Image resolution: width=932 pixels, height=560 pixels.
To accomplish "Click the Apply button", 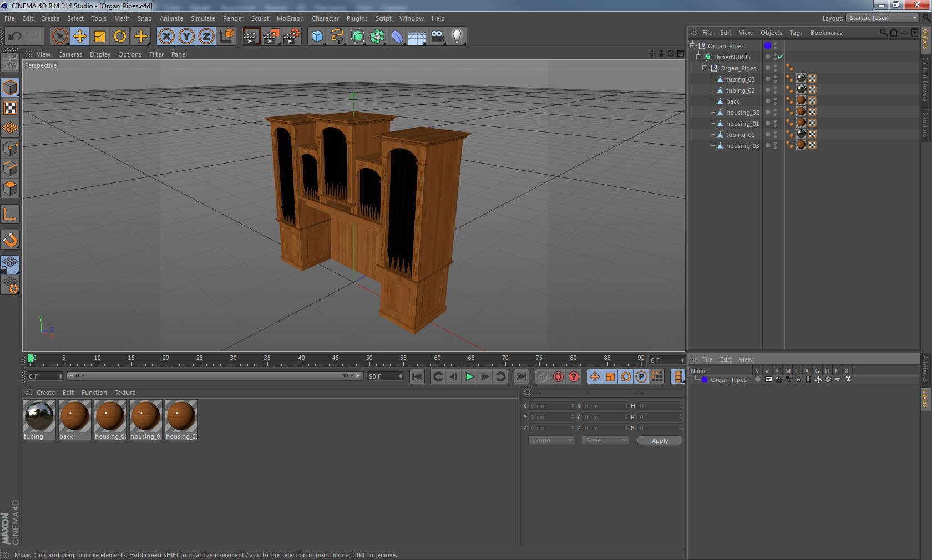I will point(660,441).
